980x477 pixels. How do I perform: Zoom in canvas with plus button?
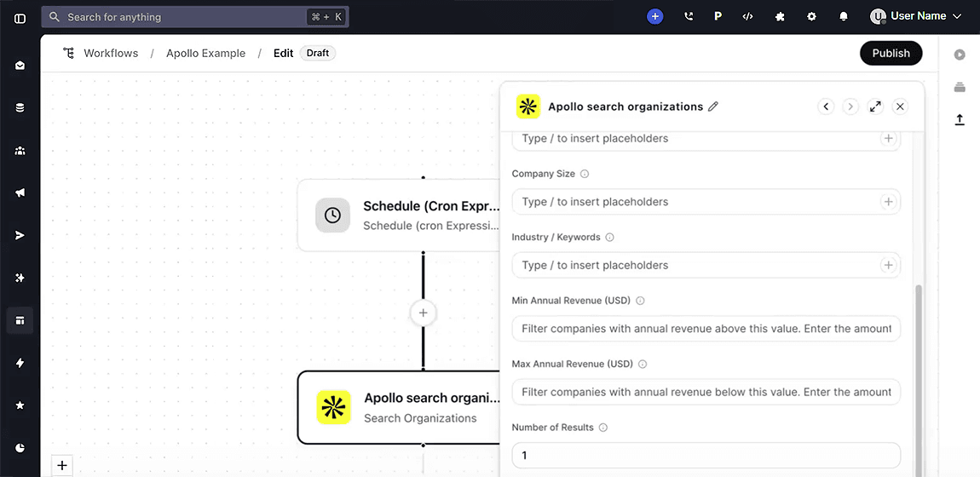pos(62,465)
